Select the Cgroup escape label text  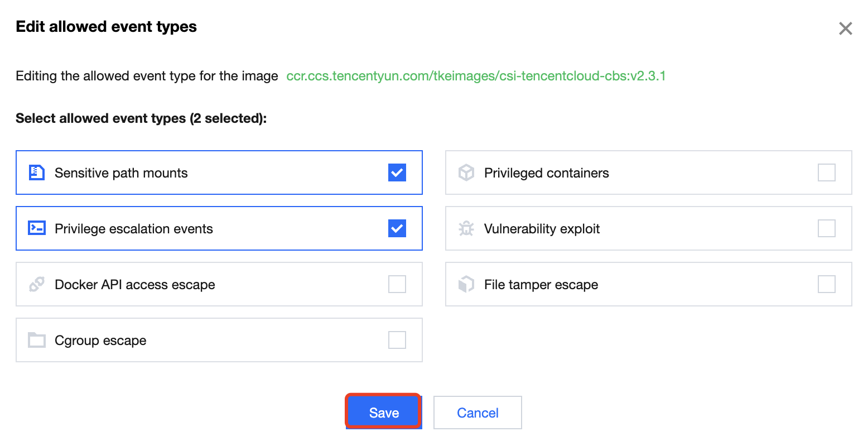coord(100,341)
